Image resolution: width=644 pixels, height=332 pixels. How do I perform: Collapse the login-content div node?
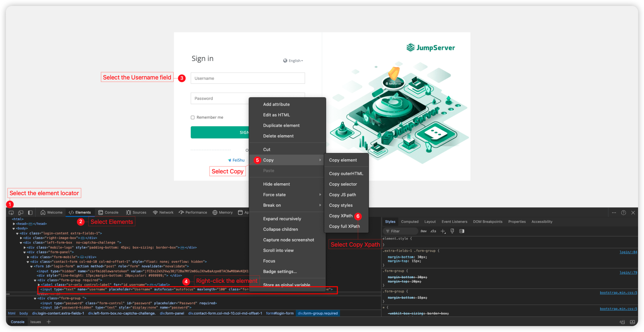[x=17, y=233]
